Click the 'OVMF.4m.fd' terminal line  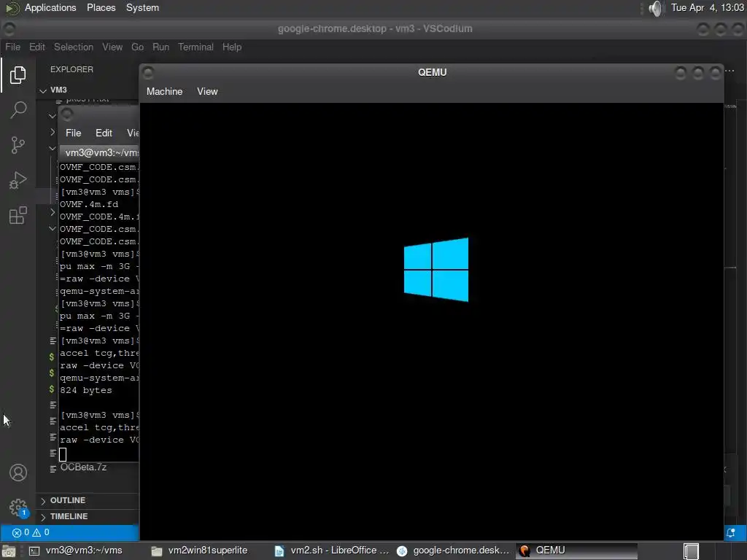pyautogui.click(x=89, y=204)
